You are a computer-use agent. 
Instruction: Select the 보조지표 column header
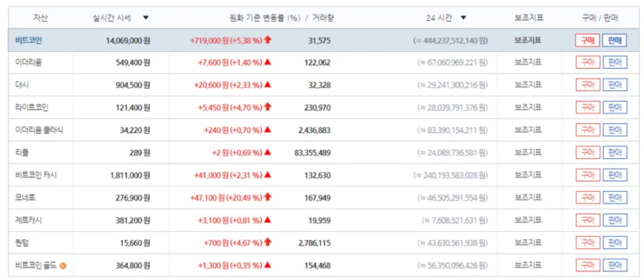click(x=528, y=18)
